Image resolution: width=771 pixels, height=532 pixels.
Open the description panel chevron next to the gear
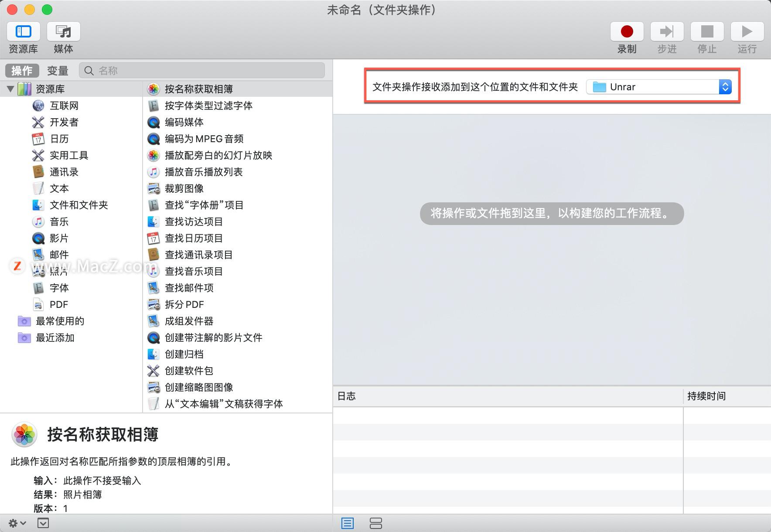point(43,523)
